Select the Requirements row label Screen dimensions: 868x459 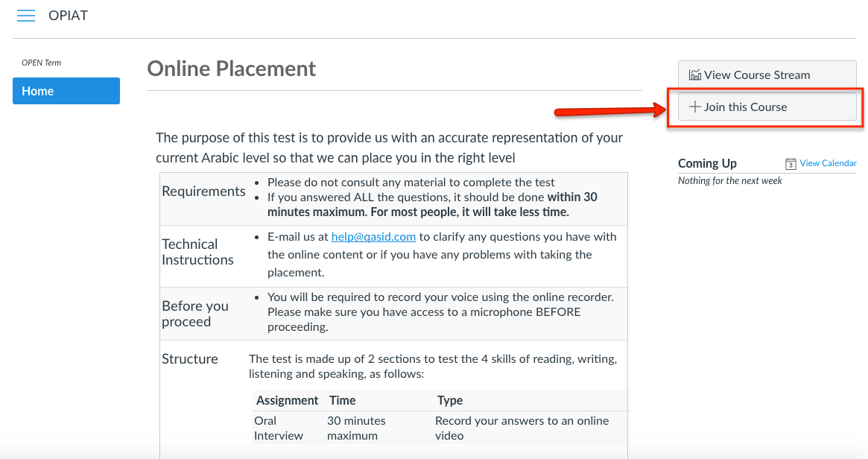[203, 191]
